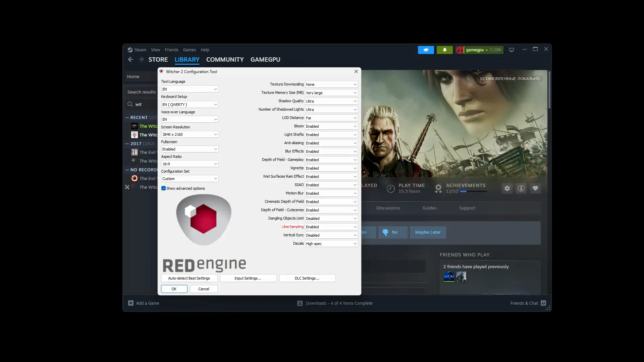Open LOD Distance dropdown
This screenshot has height=362, width=644.
pyautogui.click(x=331, y=118)
